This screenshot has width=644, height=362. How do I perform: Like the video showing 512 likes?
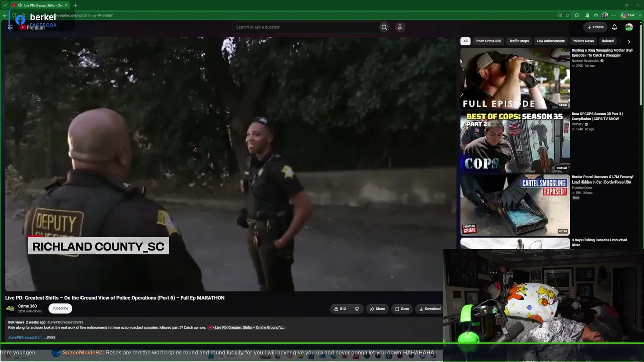[340, 309]
